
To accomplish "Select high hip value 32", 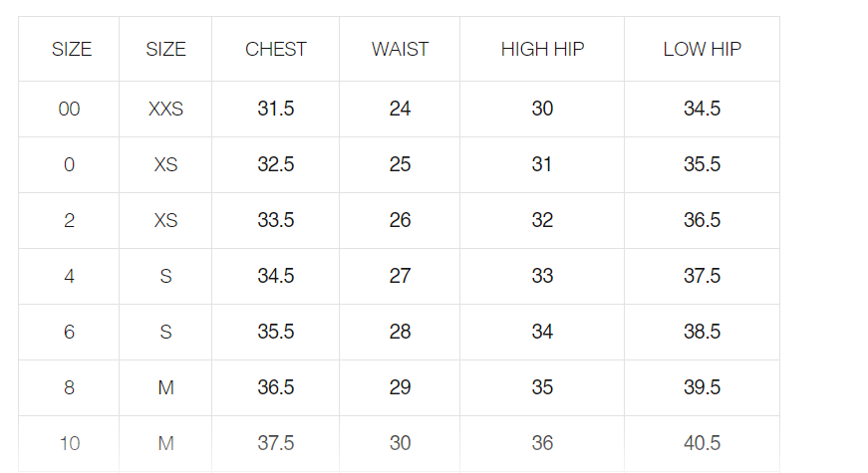I will [542, 220].
